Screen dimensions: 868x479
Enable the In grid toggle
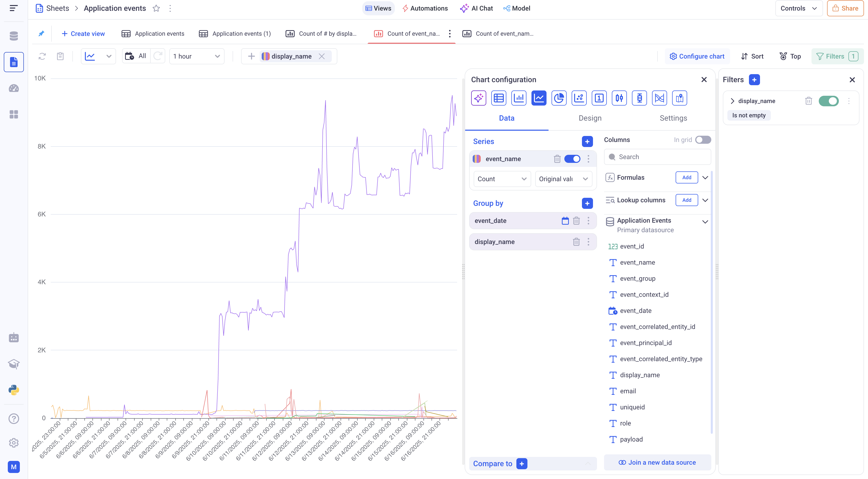(x=703, y=139)
